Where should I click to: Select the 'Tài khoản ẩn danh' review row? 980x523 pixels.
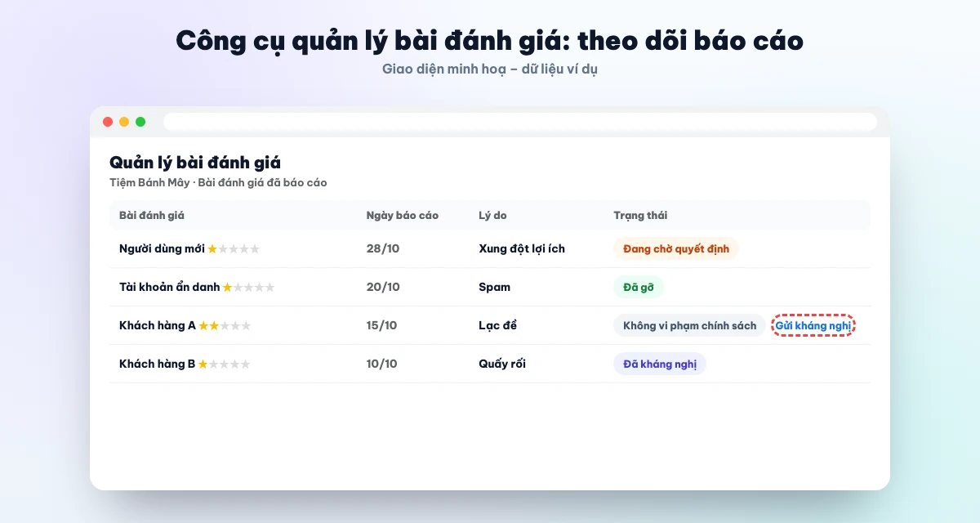click(x=490, y=287)
